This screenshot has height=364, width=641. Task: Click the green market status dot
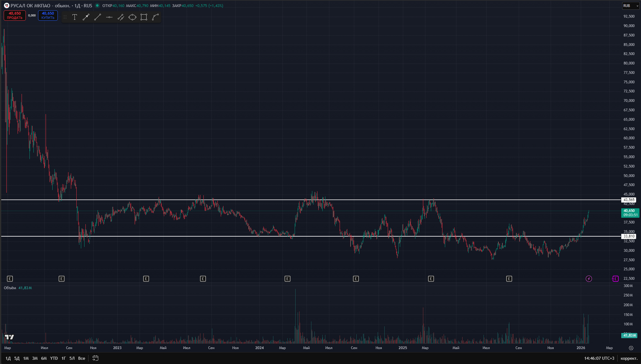97,6
